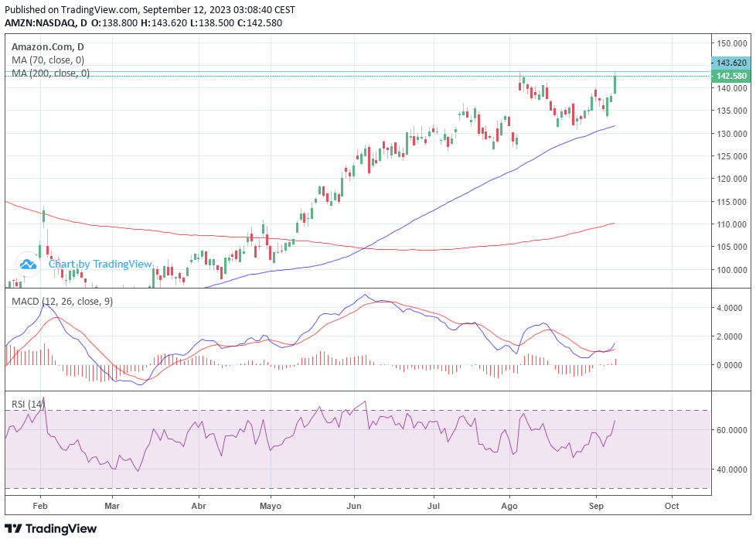756x543 pixels.
Task: Click the Oct label on time axis
Action: [672, 506]
